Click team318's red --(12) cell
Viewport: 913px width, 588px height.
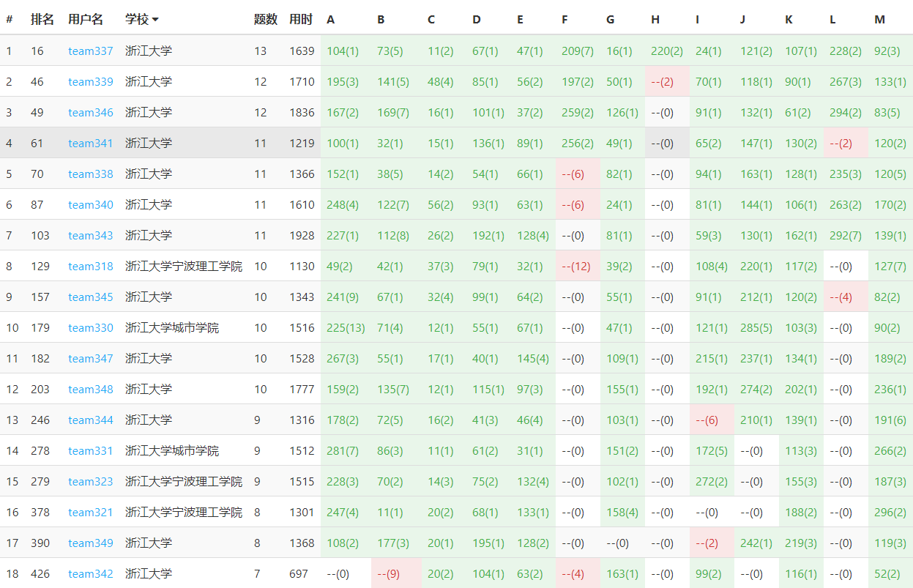pos(577,267)
